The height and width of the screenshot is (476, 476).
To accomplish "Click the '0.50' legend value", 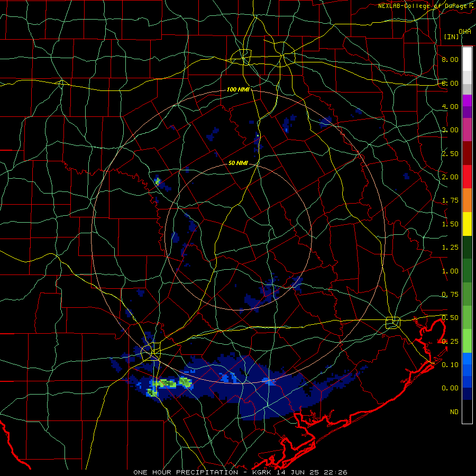I will click(450, 318).
